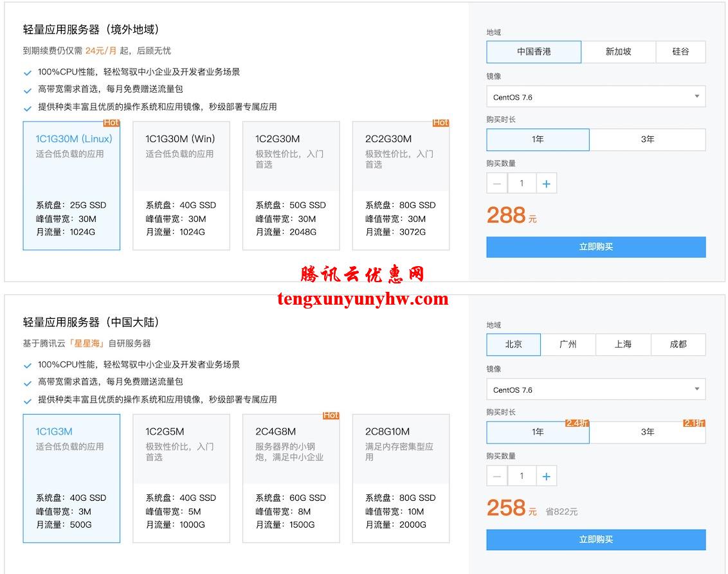Viewport: 728px width, 574px height.
Task: Choose 3年 duration with 2.1折 badge
Action: point(648,433)
